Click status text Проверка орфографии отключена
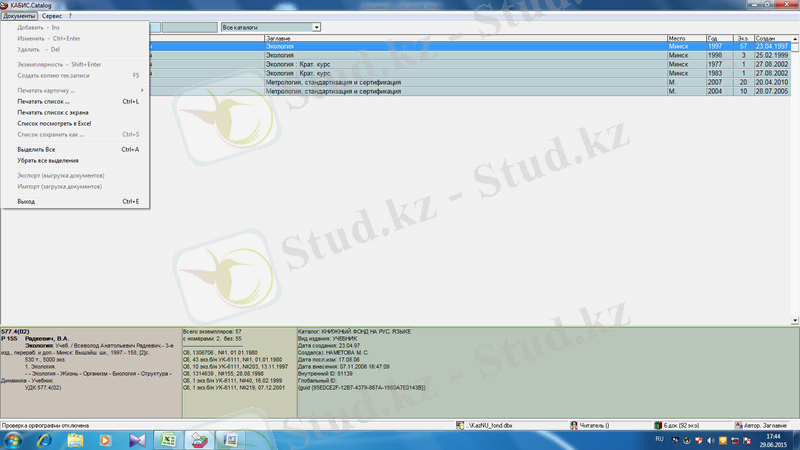800x450 pixels. [45, 426]
